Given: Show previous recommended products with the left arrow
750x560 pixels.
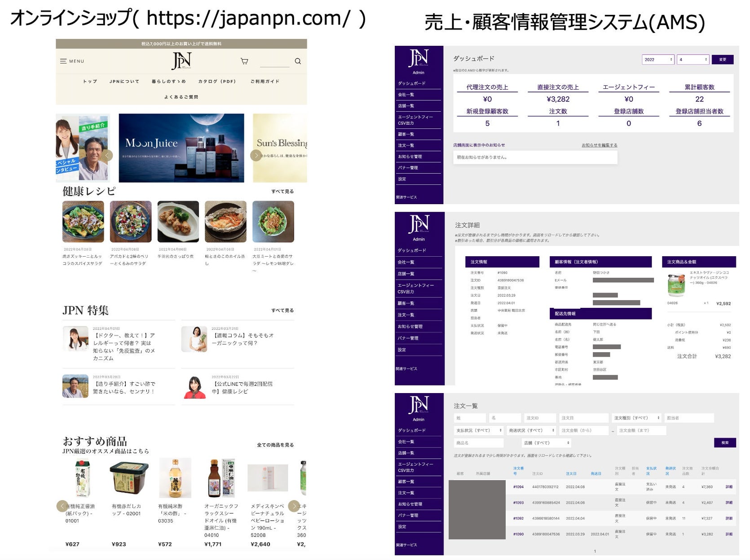Looking at the screenshot, I should coord(62,506).
